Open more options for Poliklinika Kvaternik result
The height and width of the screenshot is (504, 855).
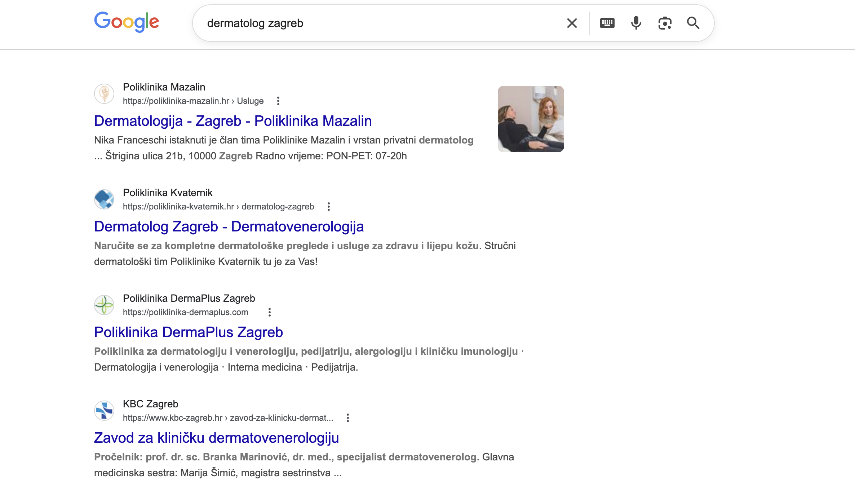click(x=328, y=207)
